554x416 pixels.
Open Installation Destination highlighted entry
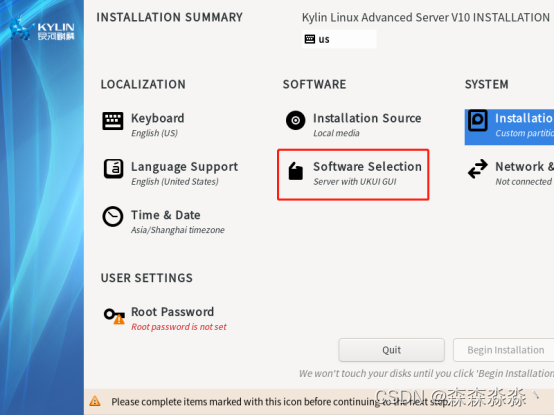coord(509,127)
